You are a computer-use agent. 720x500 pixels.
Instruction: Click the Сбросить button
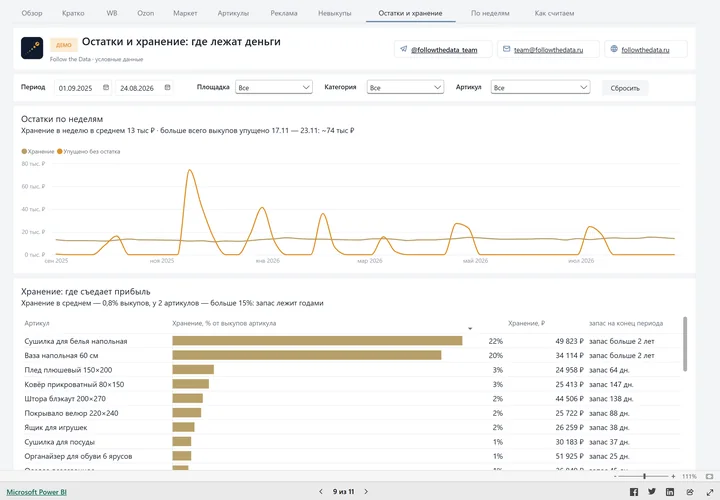(625, 88)
